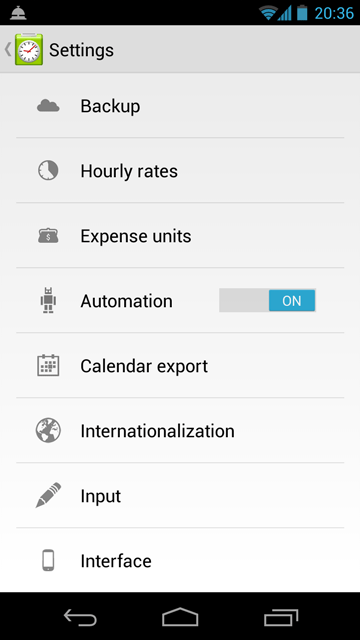Tap the Android back navigation button

click(80, 617)
